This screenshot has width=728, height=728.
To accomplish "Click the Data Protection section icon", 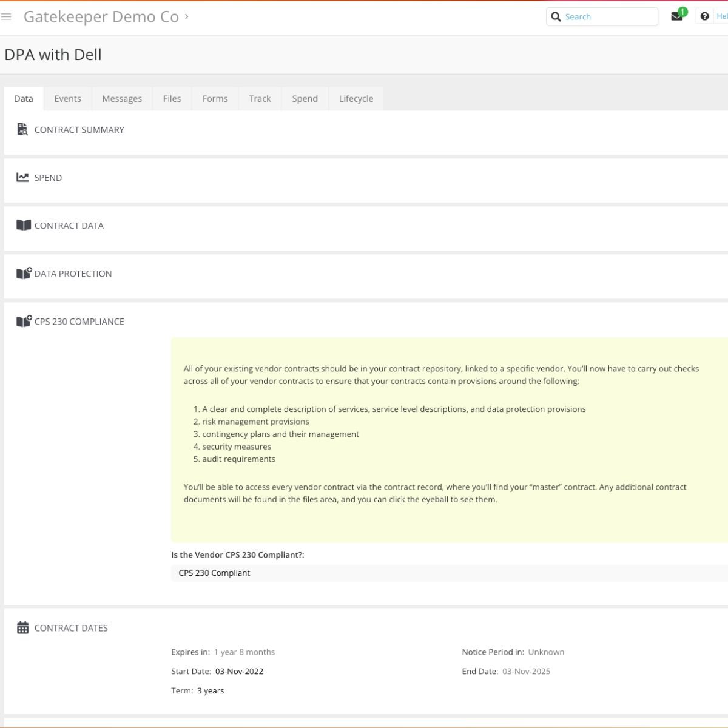I will tap(23, 273).
